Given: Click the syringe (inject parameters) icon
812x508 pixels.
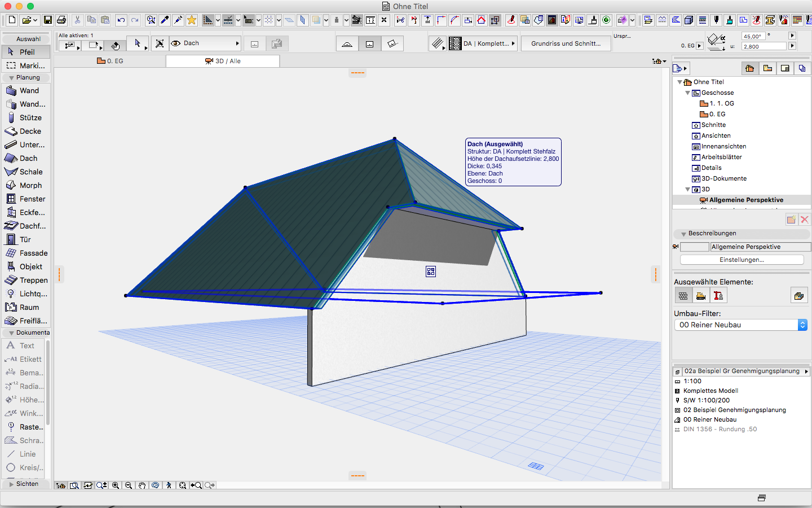Looking at the screenshot, I should pyautogui.click(x=178, y=20).
